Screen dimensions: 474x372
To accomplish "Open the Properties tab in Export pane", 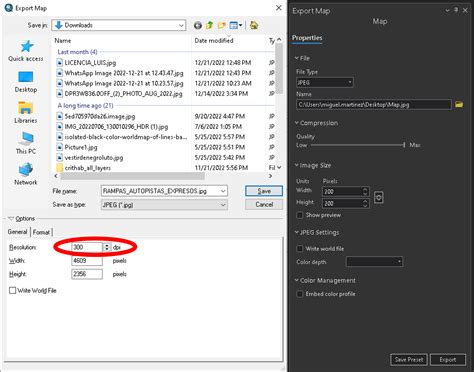I will tap(307, 38).
